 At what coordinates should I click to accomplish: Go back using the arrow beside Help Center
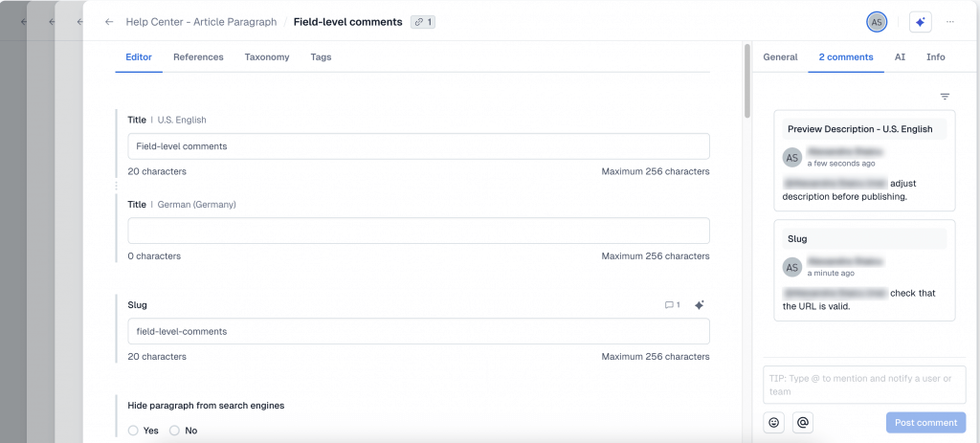pos(109,22)
